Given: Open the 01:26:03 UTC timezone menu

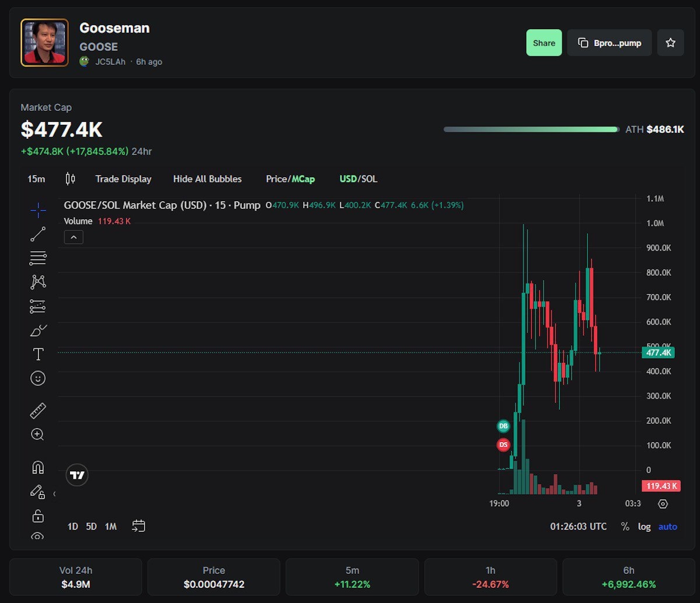Looking at the screenshot, I should [x=578, y=527].
